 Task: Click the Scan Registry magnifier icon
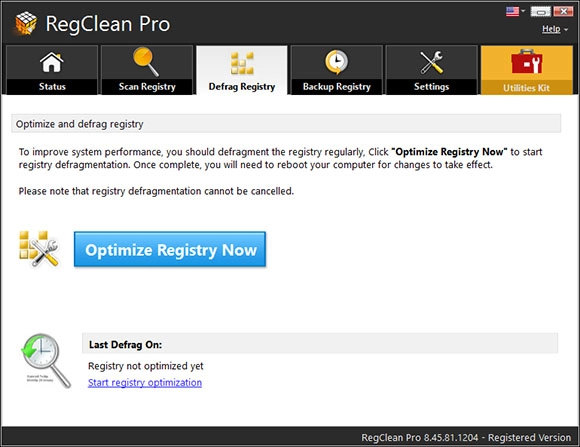(x=146, y=61)
